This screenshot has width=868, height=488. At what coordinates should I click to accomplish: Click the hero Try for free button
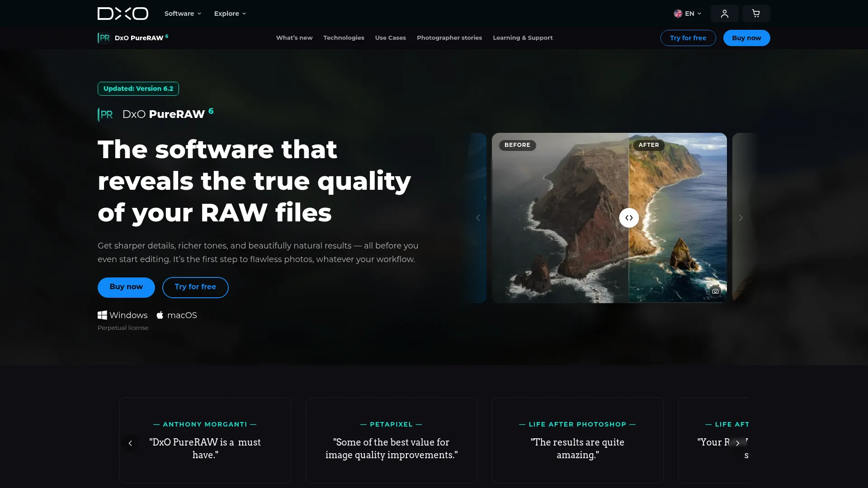coord(195,287)
